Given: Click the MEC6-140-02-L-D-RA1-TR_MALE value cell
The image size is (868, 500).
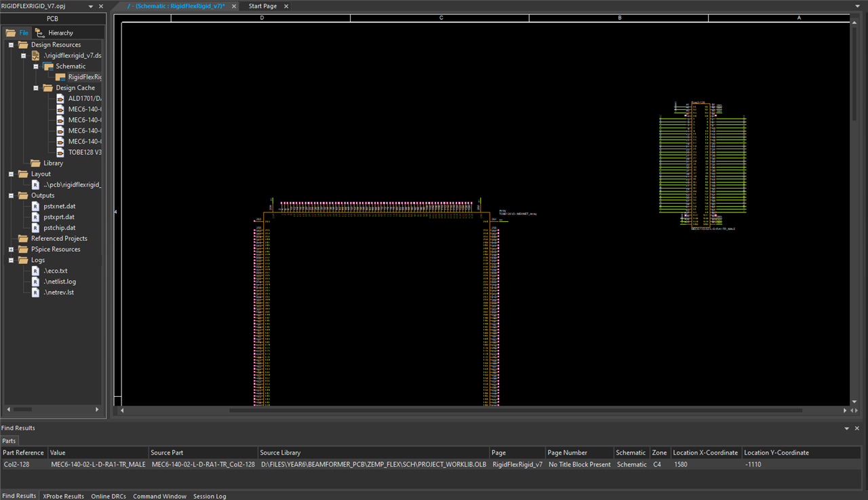Looking at the screenshot, I should 98,465.
